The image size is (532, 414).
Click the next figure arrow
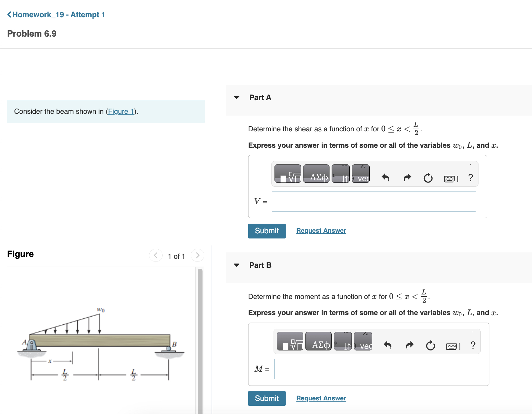[197, 255]
